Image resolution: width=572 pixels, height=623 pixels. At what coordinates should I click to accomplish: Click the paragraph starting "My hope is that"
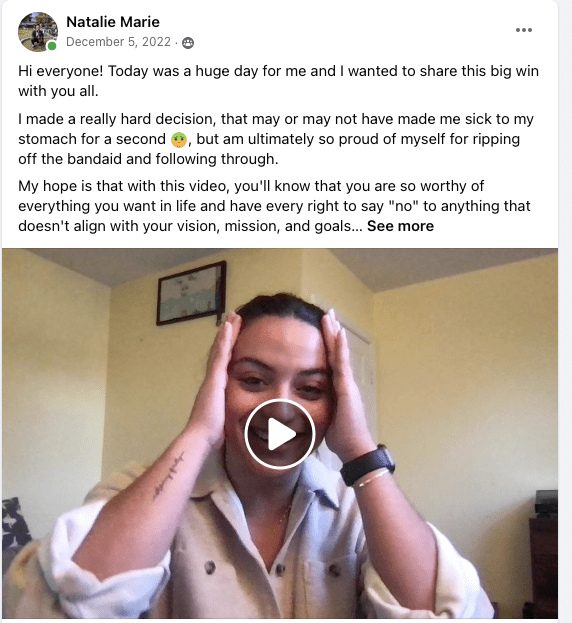pyautogui.click(x=274, y=206)
